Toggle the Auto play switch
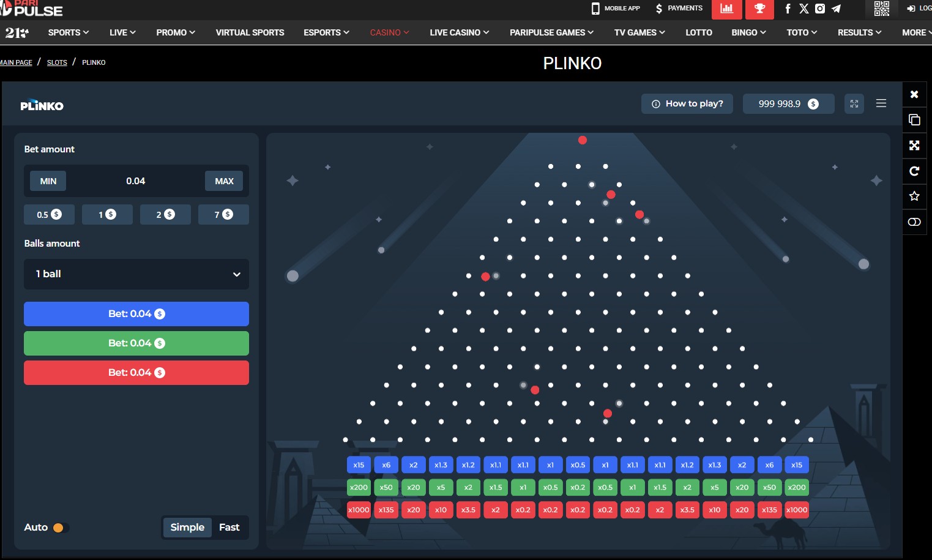 61,528
